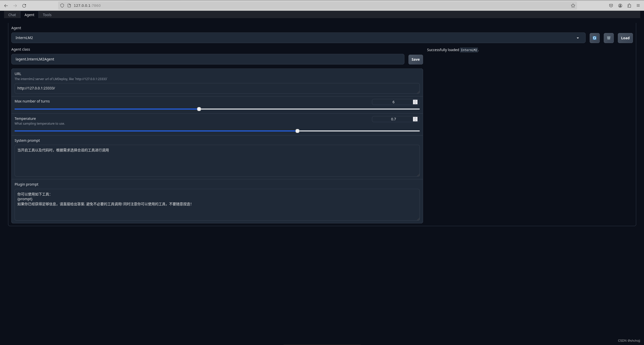The image size is (644, 345).
Task: Adjust the Temperature value stepper
Action: pyautogui.click(x=415, y=119)
